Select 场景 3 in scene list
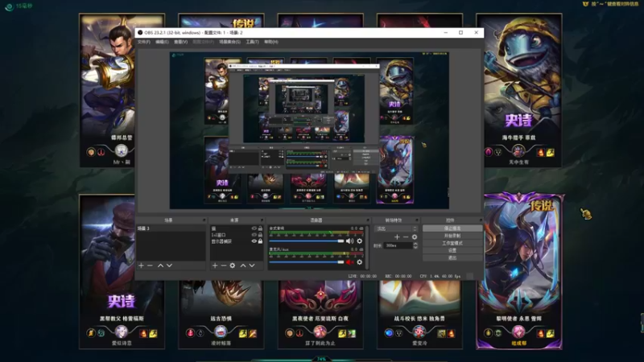Viewport: 644px width, 362px height. 171,228
